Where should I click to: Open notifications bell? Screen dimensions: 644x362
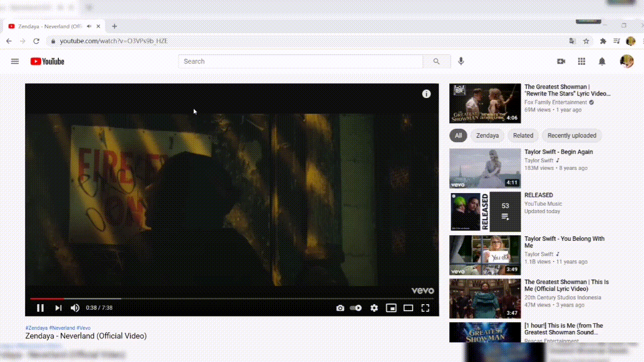pyautogui.click(x=602, y=61)
